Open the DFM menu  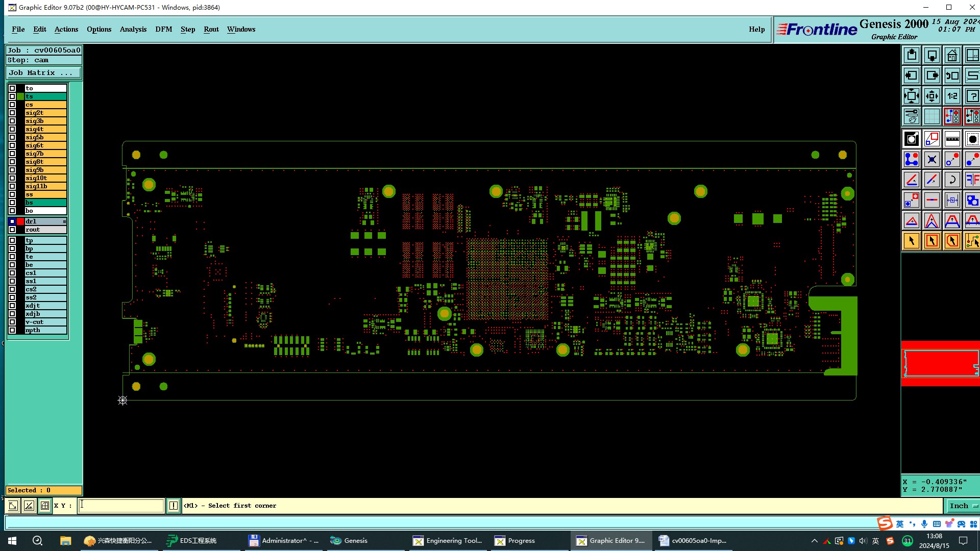click(x=163, y=29)
